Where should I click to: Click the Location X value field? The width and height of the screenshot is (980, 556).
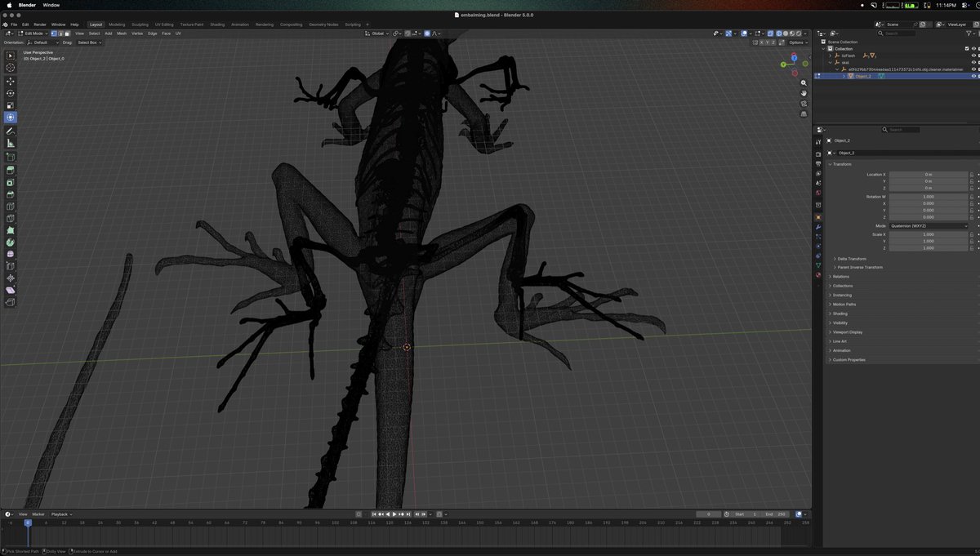click(x=929, y=175)
